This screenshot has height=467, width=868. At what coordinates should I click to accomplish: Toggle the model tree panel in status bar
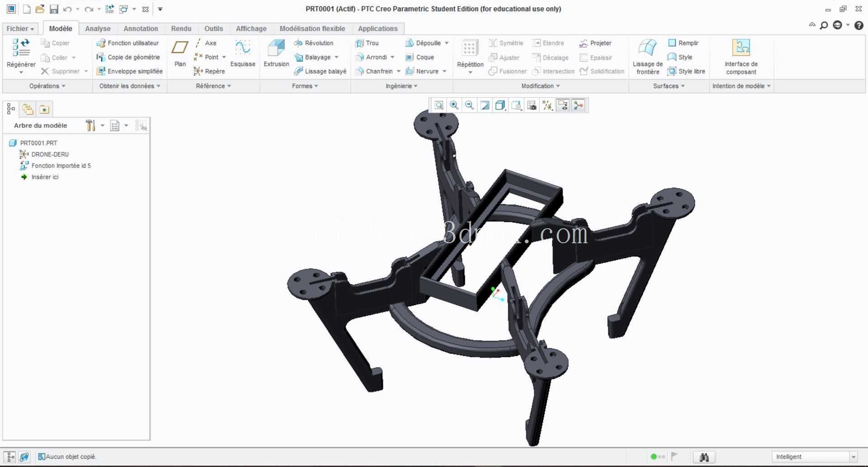[10, 457]
